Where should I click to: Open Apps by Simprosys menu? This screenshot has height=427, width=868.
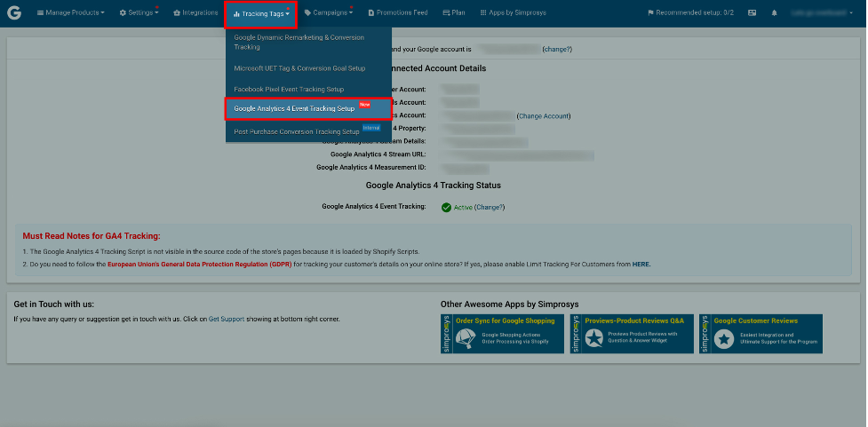pyautogui.click(x=514, y=12)
